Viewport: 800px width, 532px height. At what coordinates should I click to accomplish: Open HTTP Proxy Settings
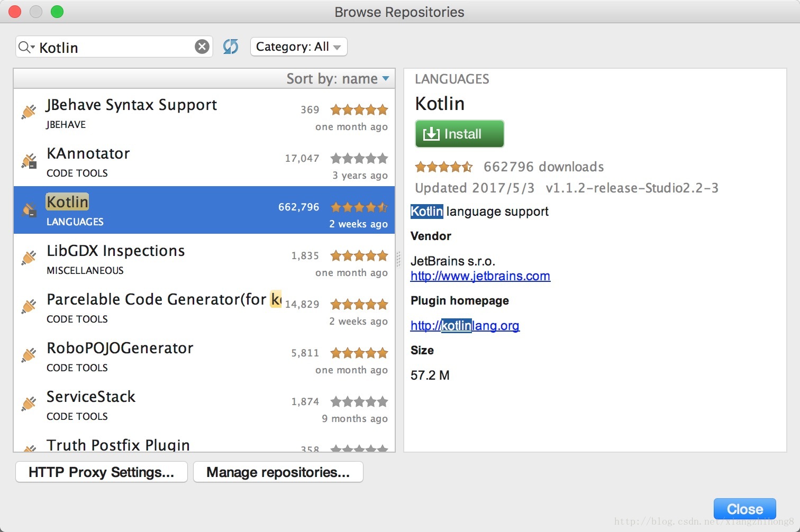tap(102, 472)
